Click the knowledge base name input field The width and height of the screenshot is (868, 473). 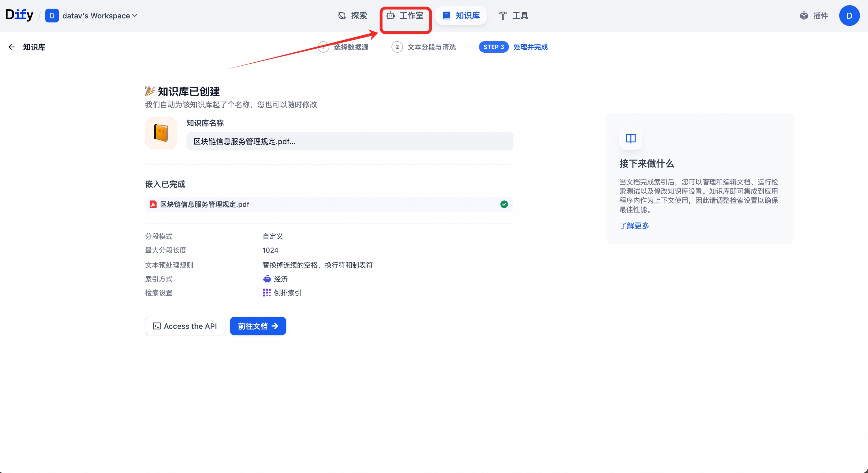[349, 142]
